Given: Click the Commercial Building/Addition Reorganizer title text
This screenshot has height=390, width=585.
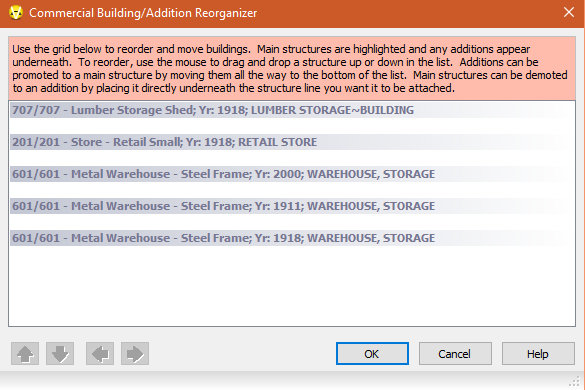Looking at the screenshot, I should tap(143, 13).
